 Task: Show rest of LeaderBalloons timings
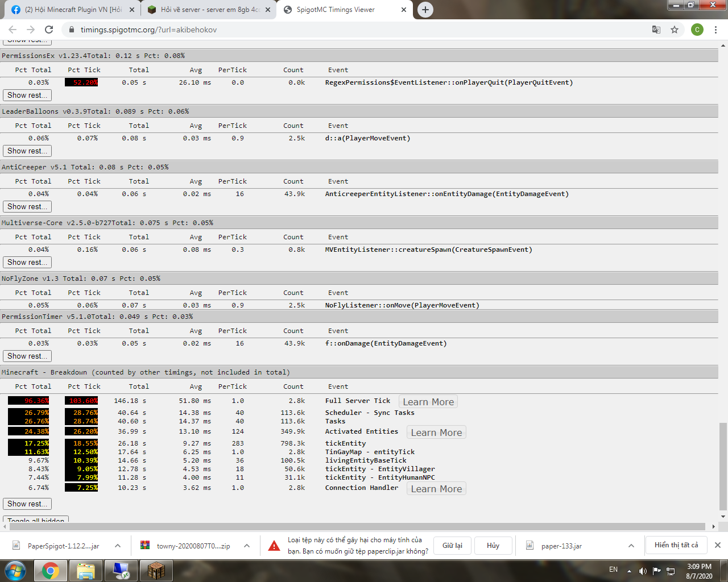click(x=27, y=151)
